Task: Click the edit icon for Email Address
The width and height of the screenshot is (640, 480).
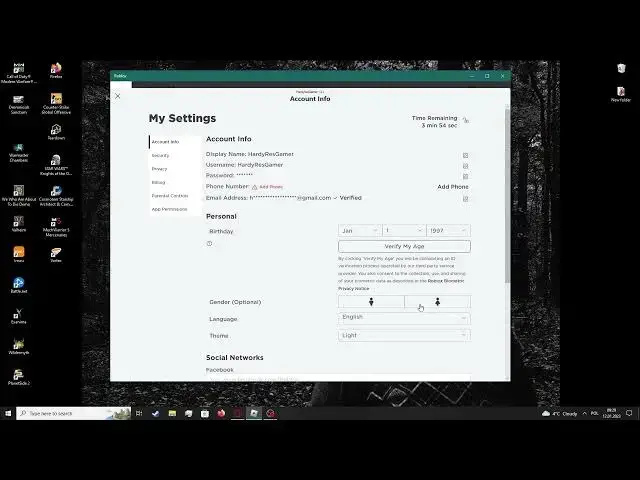Action: [x=465, y=198]
